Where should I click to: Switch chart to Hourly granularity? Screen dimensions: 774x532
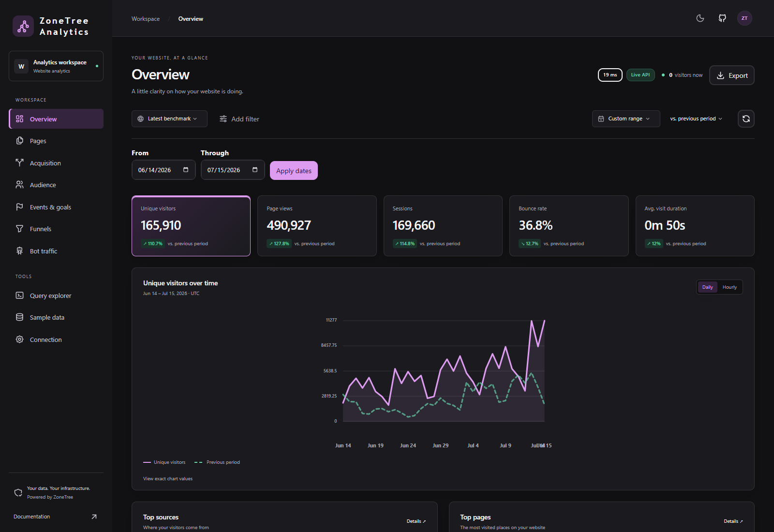click(x=729, y=287)
